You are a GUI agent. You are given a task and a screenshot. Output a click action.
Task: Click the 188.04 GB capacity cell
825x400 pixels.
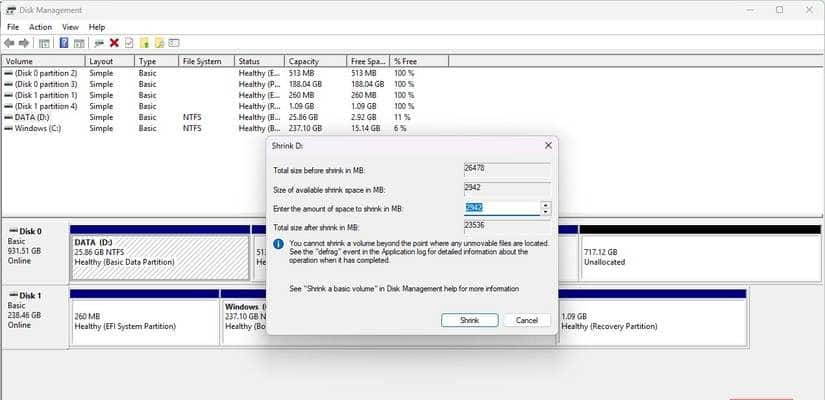[305, 84]
